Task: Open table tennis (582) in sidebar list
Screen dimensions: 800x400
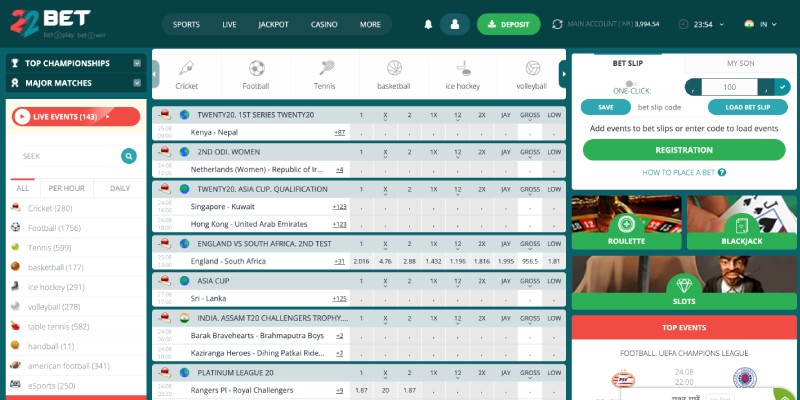Action: (x=76, y=327)
